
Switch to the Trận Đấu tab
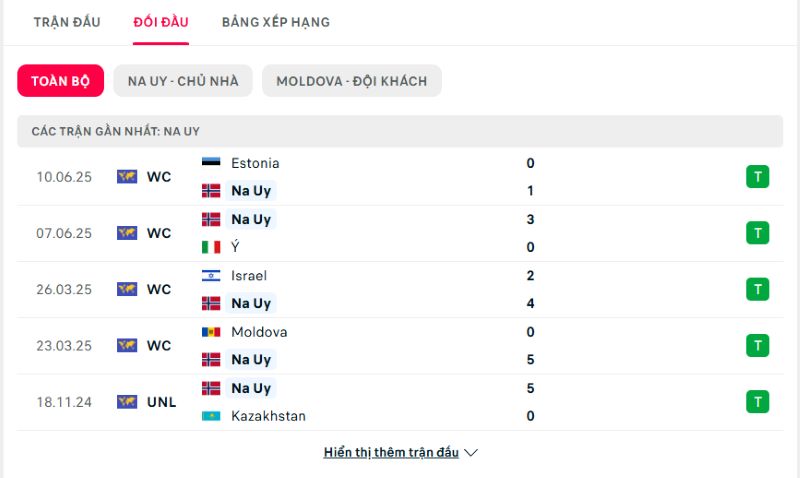[x=67, y=22]
